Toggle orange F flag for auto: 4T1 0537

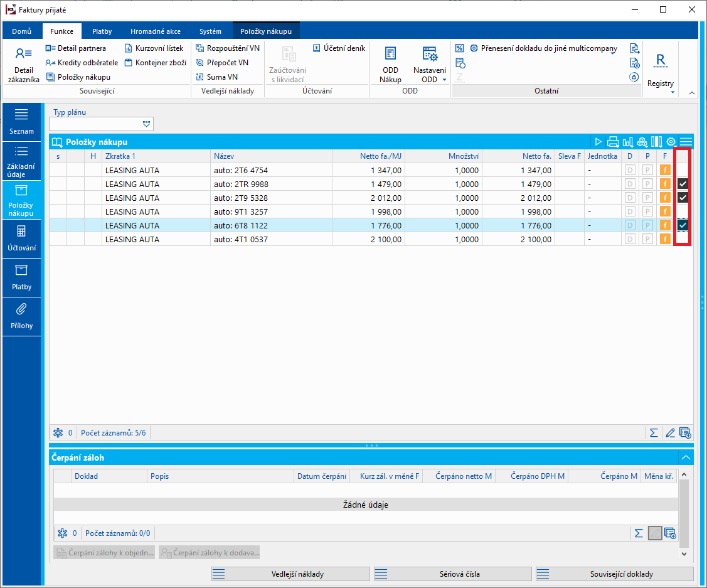click(665, 240)
